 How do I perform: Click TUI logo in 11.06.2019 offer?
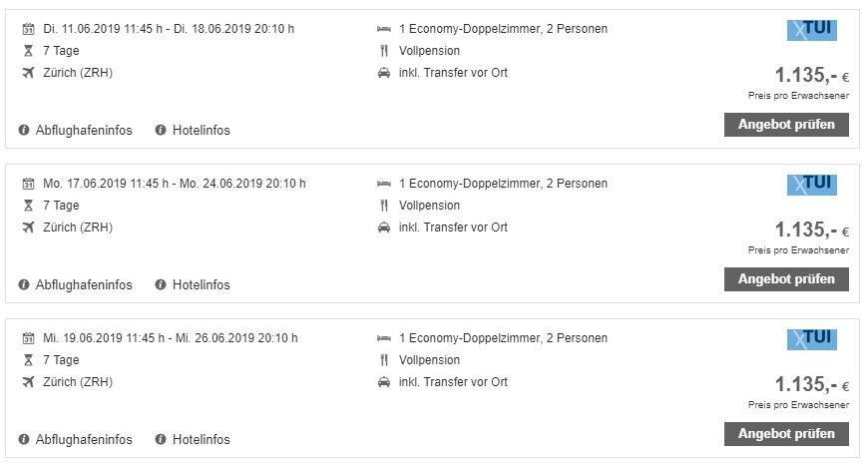pos(811,30)
